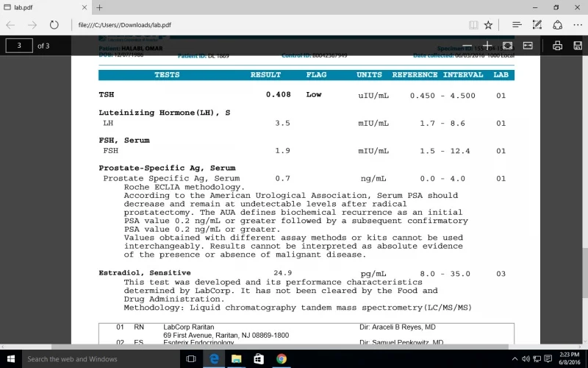Screen dimensions: 588x368
Task: Click reference interval 8.0 - 35.0
Action: (445, 274)
